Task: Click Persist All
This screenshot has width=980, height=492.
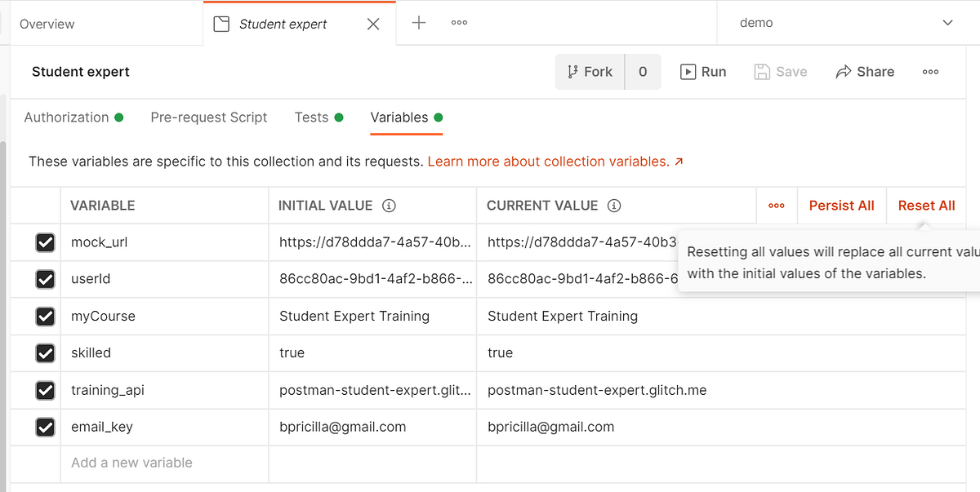Action: point(841,206)
